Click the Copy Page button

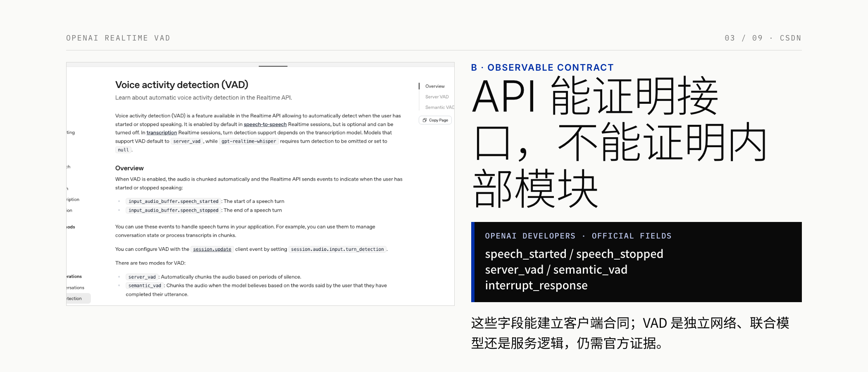click(435, 120)
